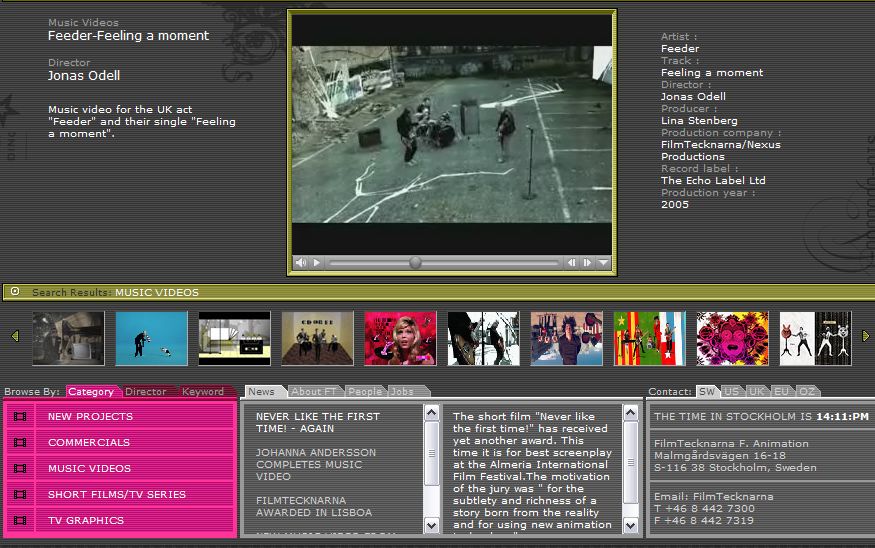Show the OZ contact tab
Viewport: 875px width, 548px height.
point(807,392)
